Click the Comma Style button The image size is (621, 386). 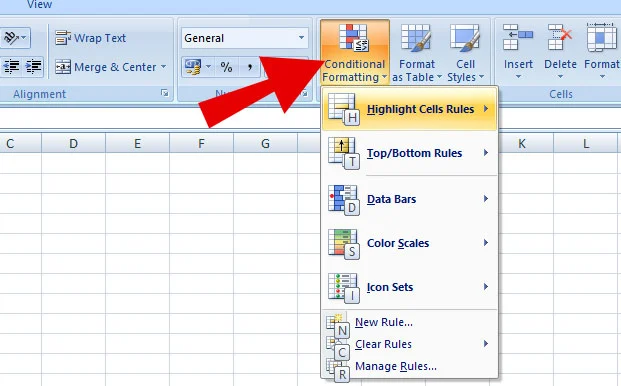pos(250,67)
